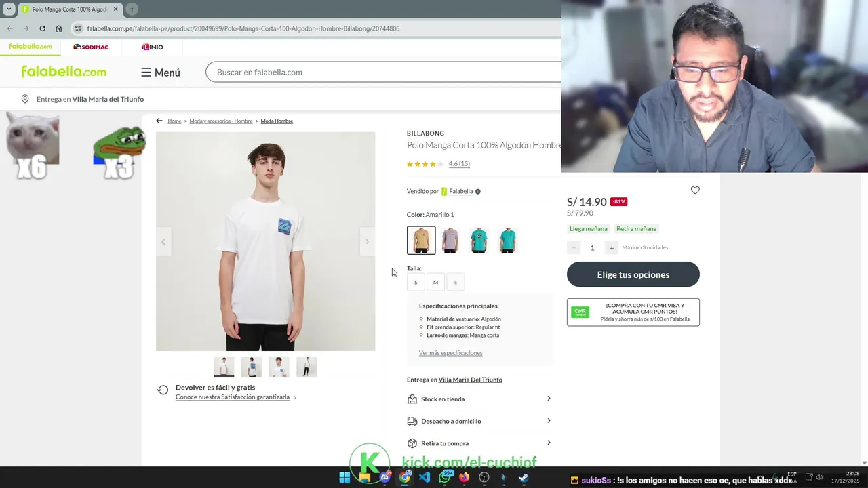
Task: Click the address bar URL
Action: (243, 28)
